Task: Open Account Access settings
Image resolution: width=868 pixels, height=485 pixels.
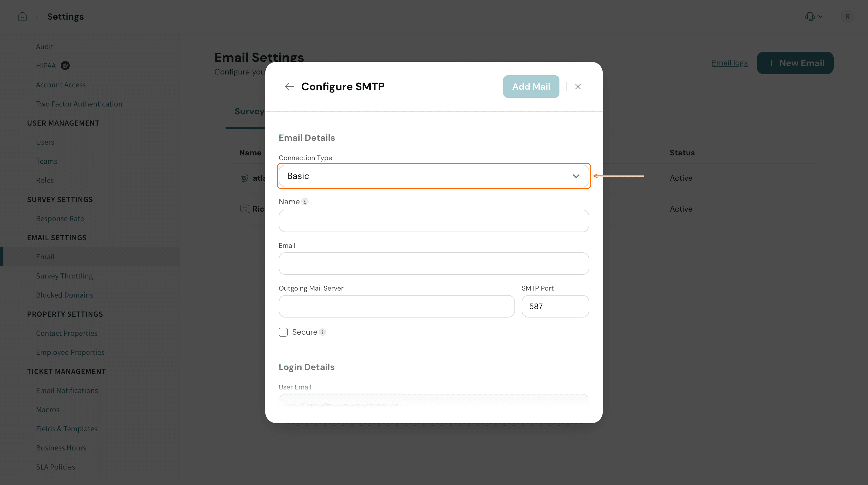Action: (x=61, y=85)
